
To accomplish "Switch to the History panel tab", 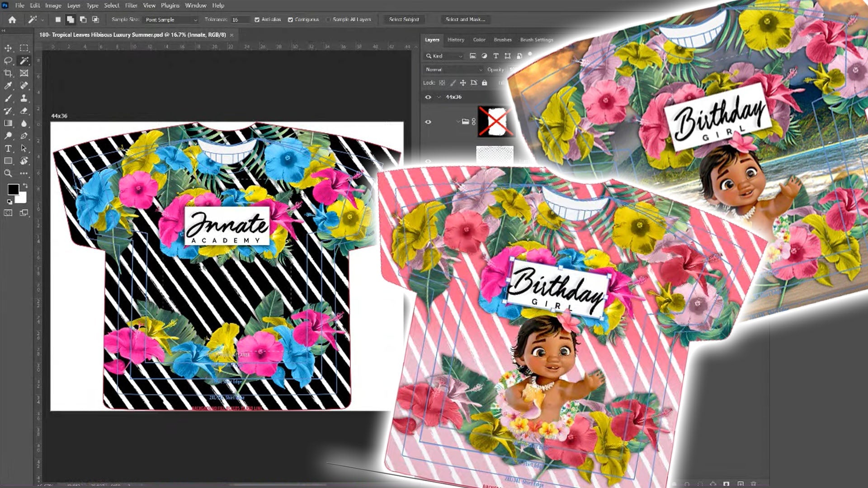I will [x=456, y=40].
